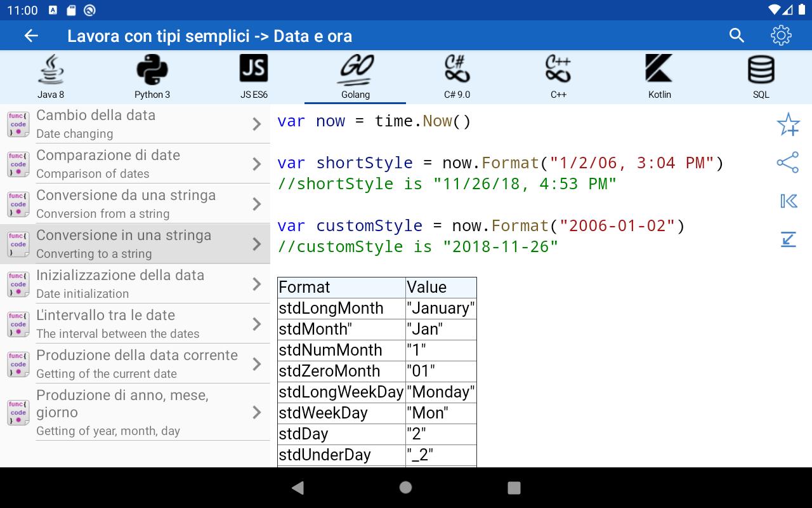Choose the JS ES6 language icon
Viewport: 812px width, 508px height.
point(254,77)
